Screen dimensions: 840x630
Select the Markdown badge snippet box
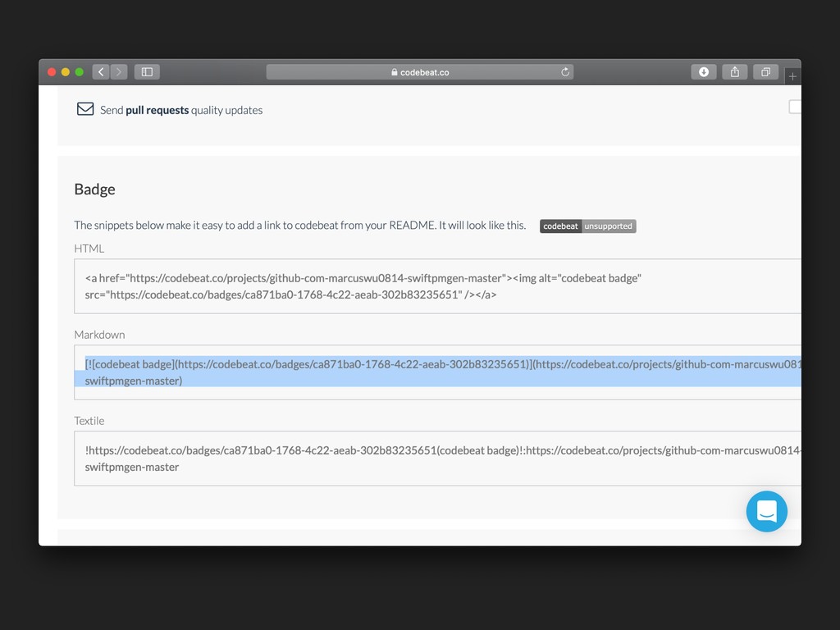coord(438,372)
